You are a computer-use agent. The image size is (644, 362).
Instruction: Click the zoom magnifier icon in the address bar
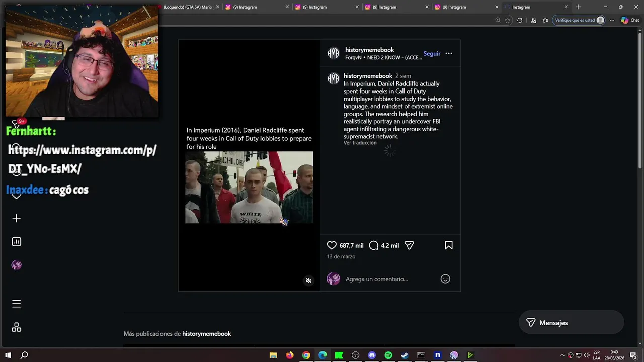point(498,20)
